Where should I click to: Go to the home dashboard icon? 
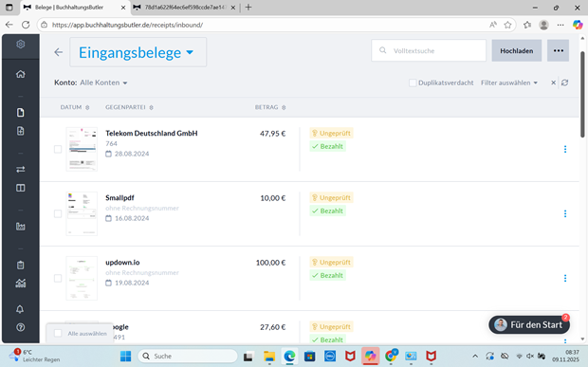pyautogui.click(x=20, y=74)
